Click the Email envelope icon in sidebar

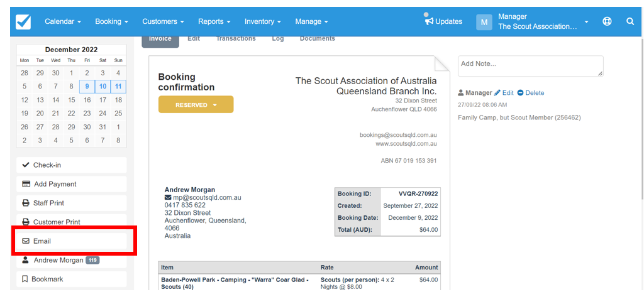pos(25,241)
